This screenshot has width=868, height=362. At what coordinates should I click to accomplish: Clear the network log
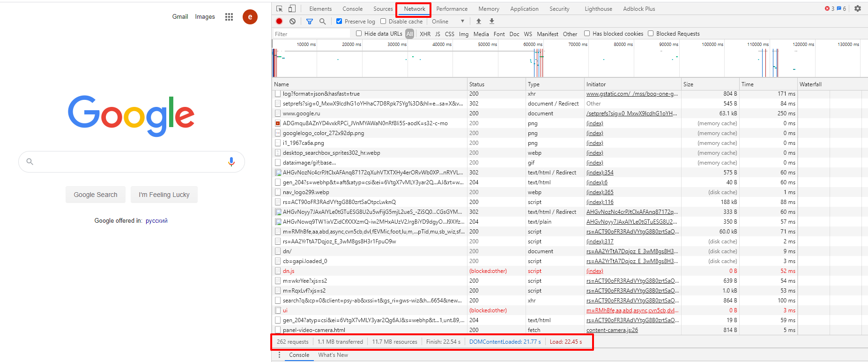coord(292,21)
